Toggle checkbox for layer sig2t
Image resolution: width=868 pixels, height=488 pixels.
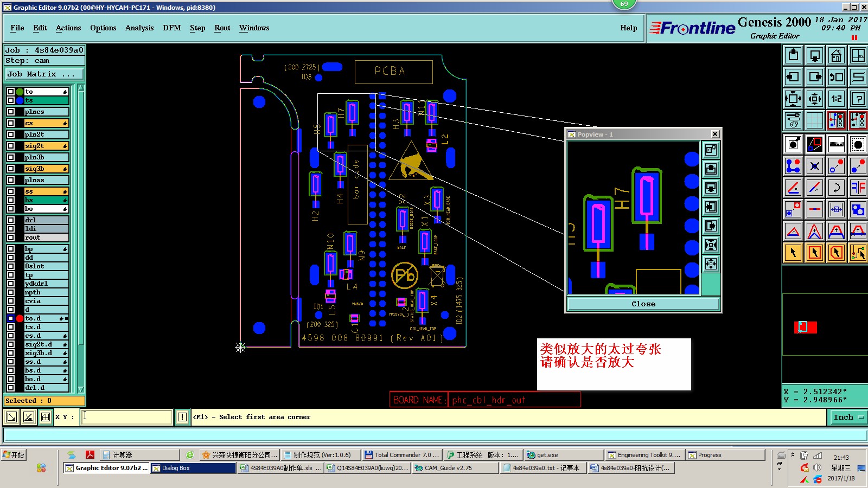[x=10, y=146]
